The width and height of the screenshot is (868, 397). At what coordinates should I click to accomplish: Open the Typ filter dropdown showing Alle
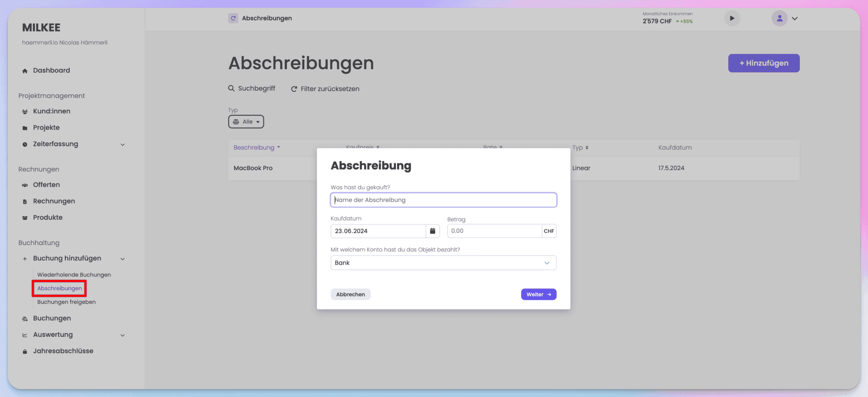point(246,121)
